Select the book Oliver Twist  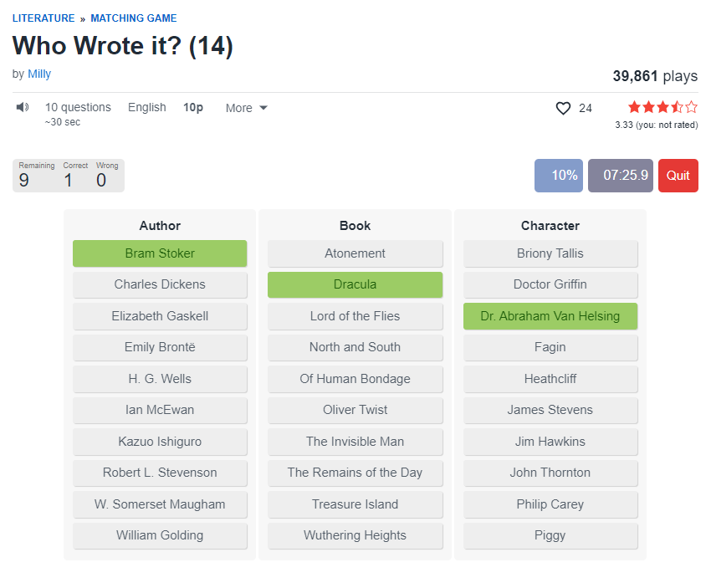pyautogui.click(x=355, y=410)
